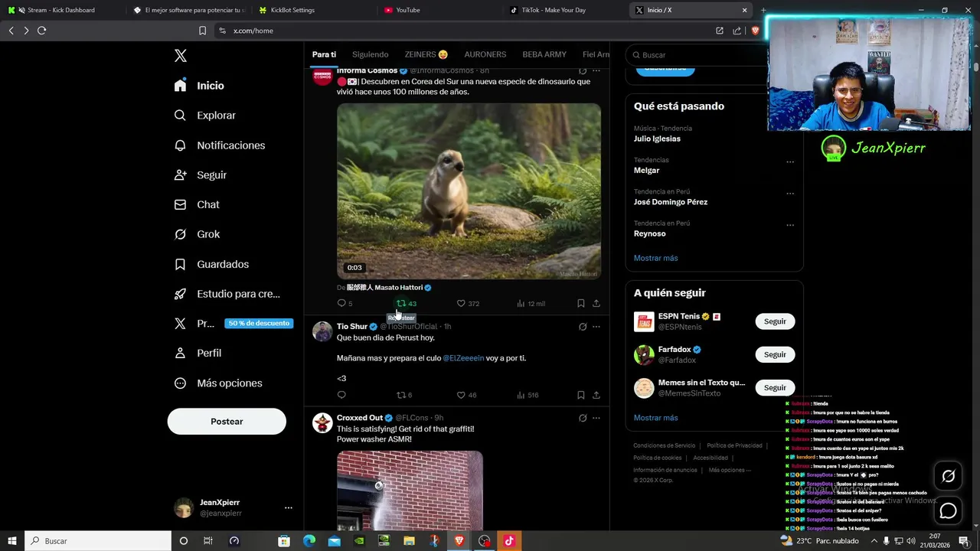Click Mostrar más under A quién seguir
980x551 pixels.
pyautogui.click(x=655, y=419)
